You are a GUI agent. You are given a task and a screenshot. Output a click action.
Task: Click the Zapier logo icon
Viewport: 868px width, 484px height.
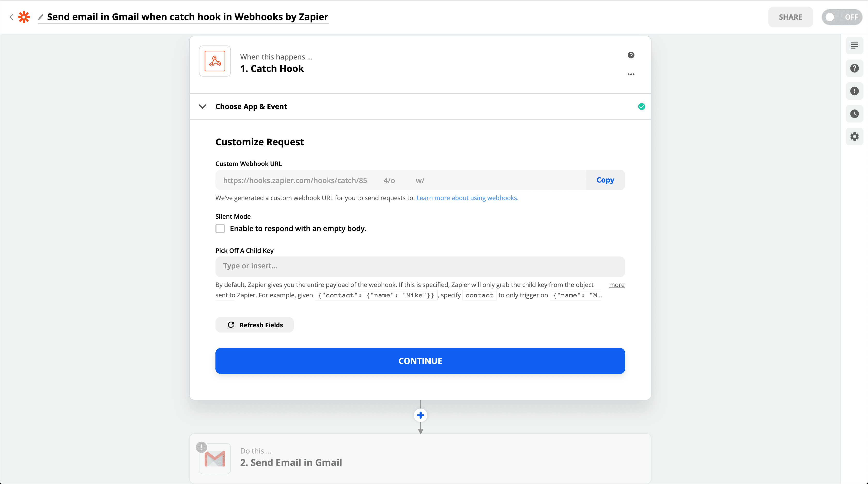(x=24, y=17)
